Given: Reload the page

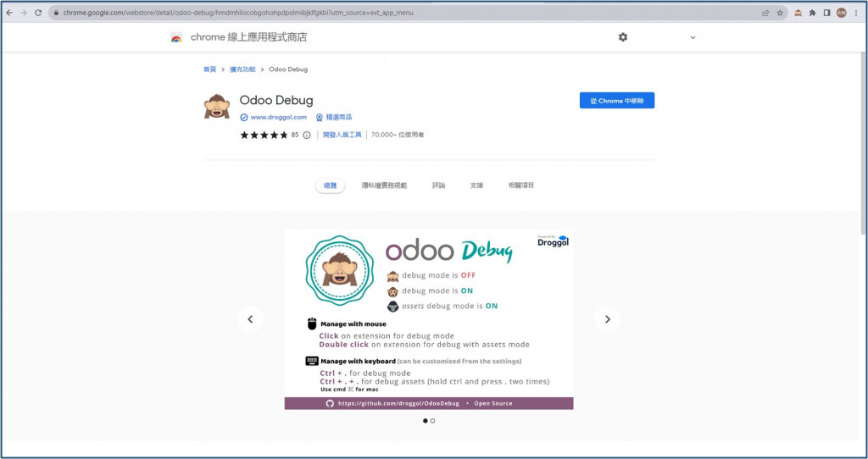Looking at the screenshot, I should coord(38,13).
